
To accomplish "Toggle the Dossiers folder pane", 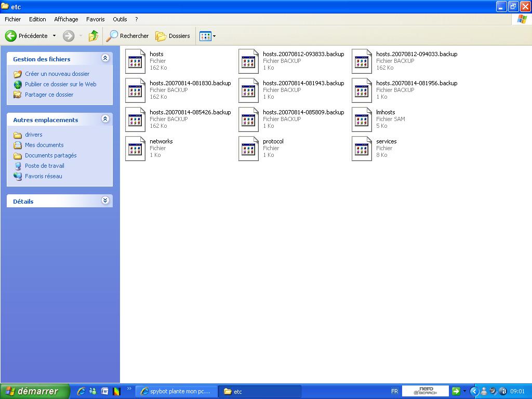I will [x=173, y=36].
